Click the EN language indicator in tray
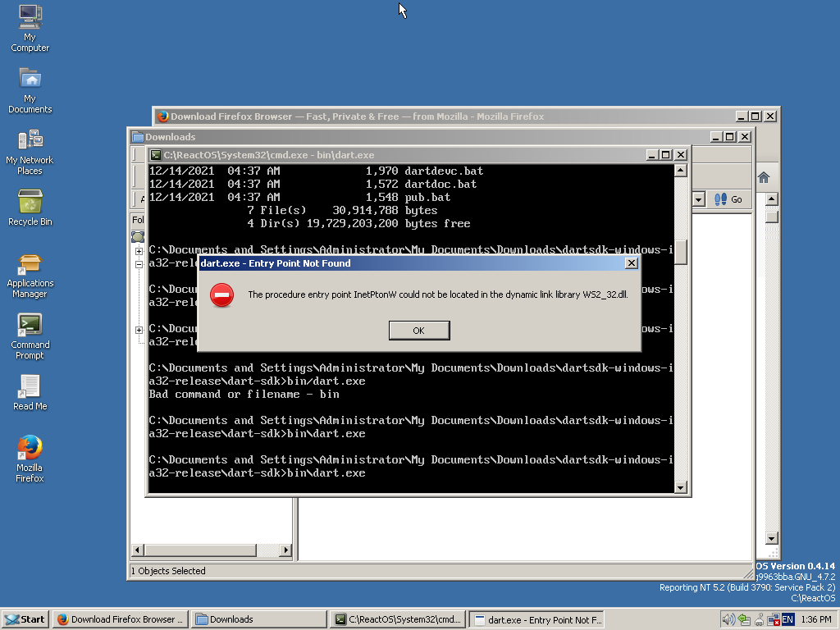Viewport: 840px width, 630px height. click(x=787, y=620)
